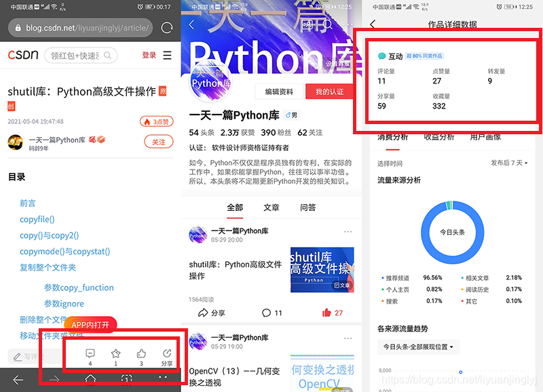Open the three-dot menu on the 05-29 19:00 post
Screen dimensions: 543x392
point(348,338)
